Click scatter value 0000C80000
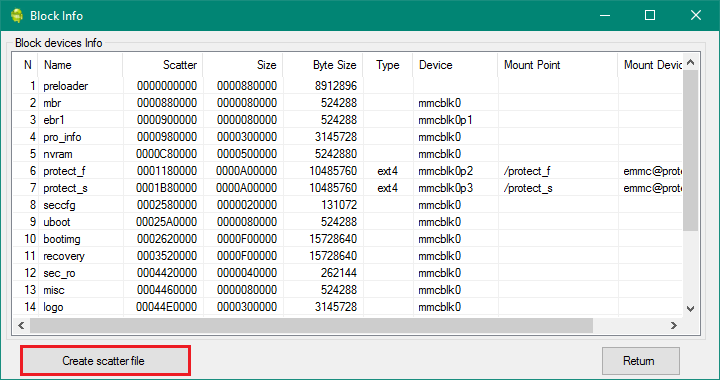This screenshot has height=380, width=720. [166, 154]
